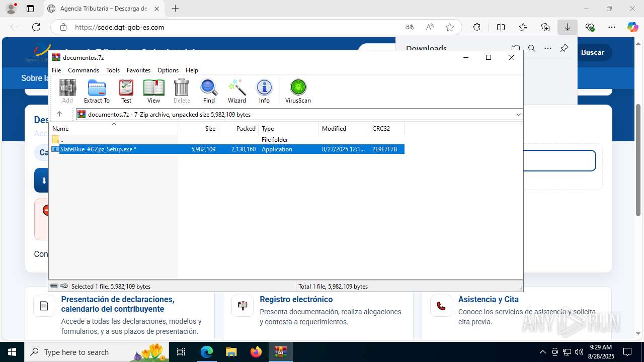Click the Delete trash icon in WinRAR
The image size is (644, 362).
pos(182,91)
